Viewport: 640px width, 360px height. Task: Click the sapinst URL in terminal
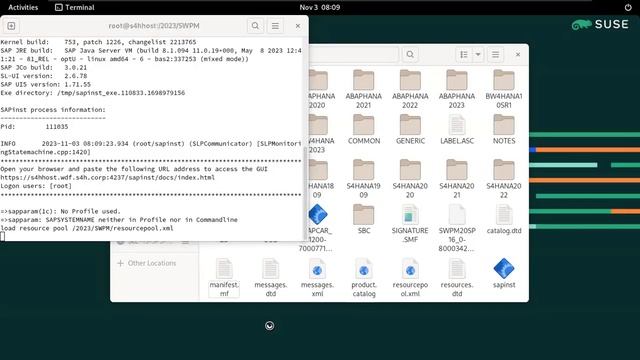click(x=107, y=178)
